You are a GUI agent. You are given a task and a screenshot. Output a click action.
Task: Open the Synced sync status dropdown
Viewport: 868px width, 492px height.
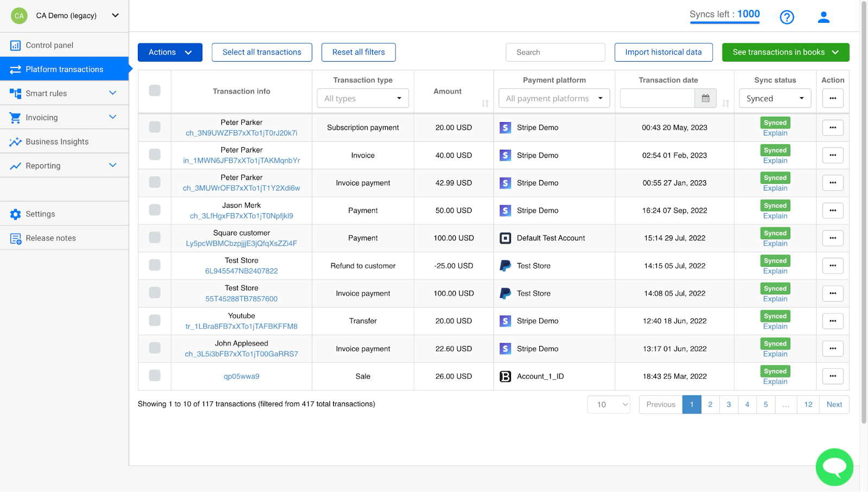[x=774, y=98]
